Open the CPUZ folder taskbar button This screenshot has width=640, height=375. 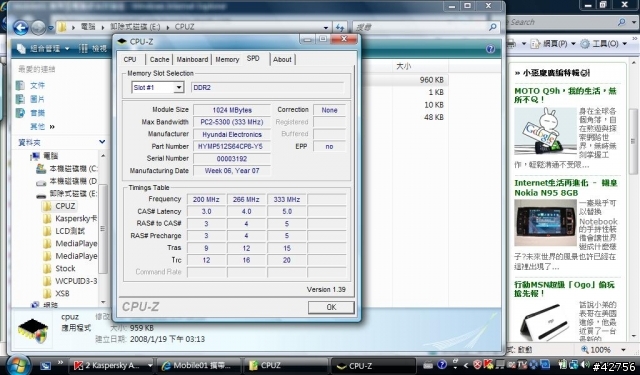coord(285,365)
